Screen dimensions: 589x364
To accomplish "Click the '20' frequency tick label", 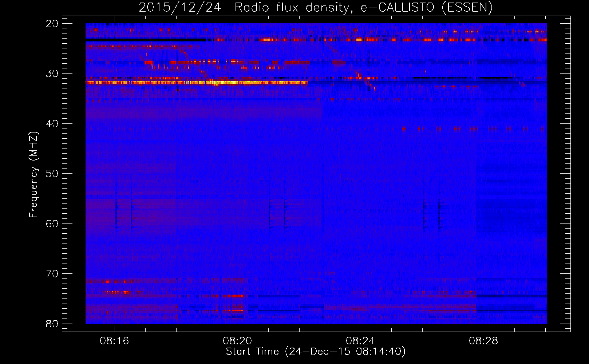I will pyautogui.click(x=52, y=24).
